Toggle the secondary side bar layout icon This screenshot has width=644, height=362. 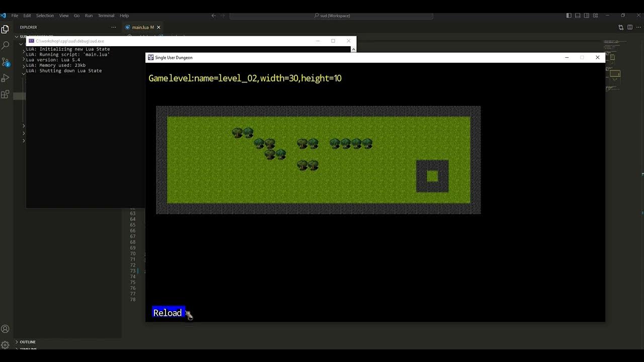coord(587,16)
